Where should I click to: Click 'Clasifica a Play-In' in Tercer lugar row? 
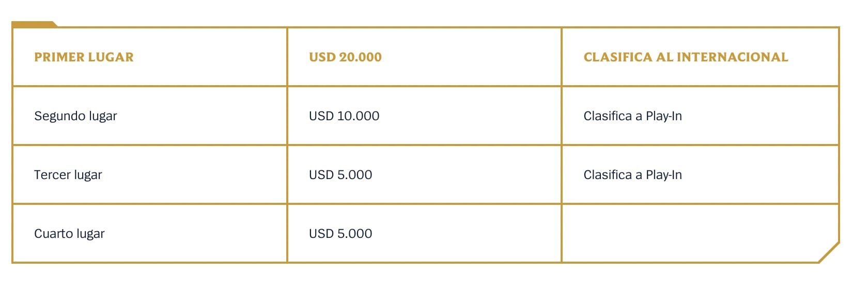click(632, 175)
